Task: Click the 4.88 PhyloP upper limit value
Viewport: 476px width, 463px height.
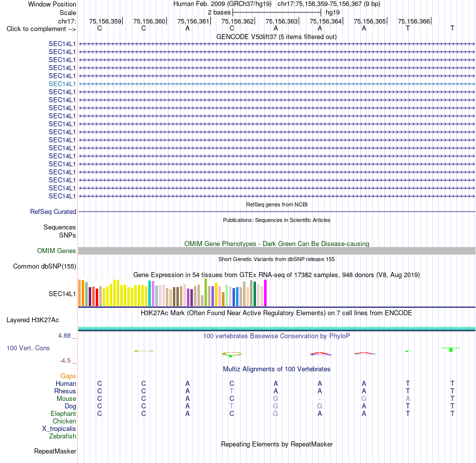Action: 64,336
